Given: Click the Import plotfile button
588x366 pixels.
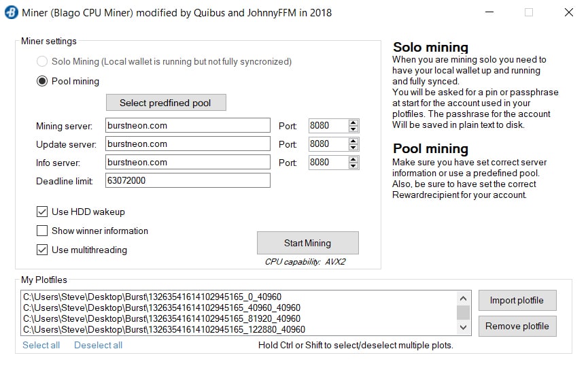Looking at the screenshot, I should coord(517,300).
